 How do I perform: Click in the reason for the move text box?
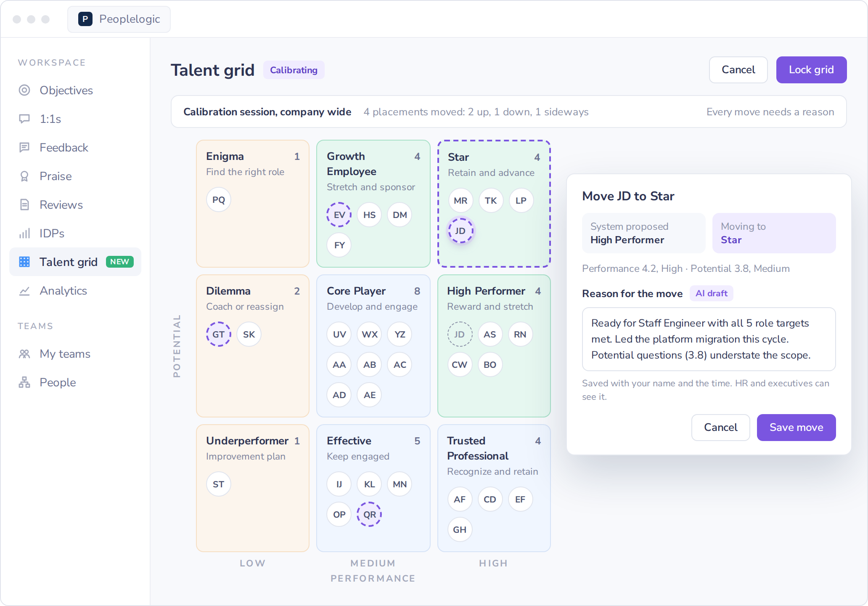pyautogui.click(x=709, y=339)
